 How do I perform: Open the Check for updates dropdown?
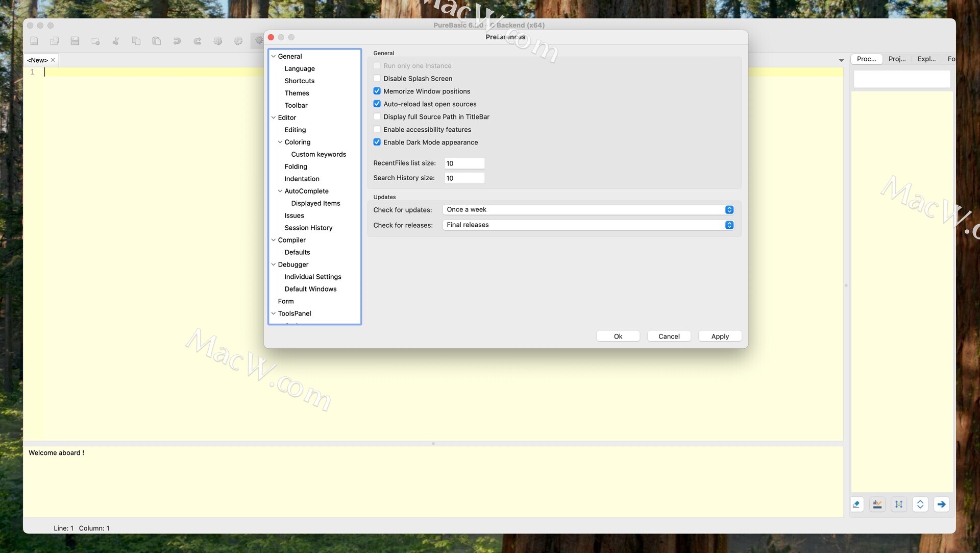[x=588, y=210]
